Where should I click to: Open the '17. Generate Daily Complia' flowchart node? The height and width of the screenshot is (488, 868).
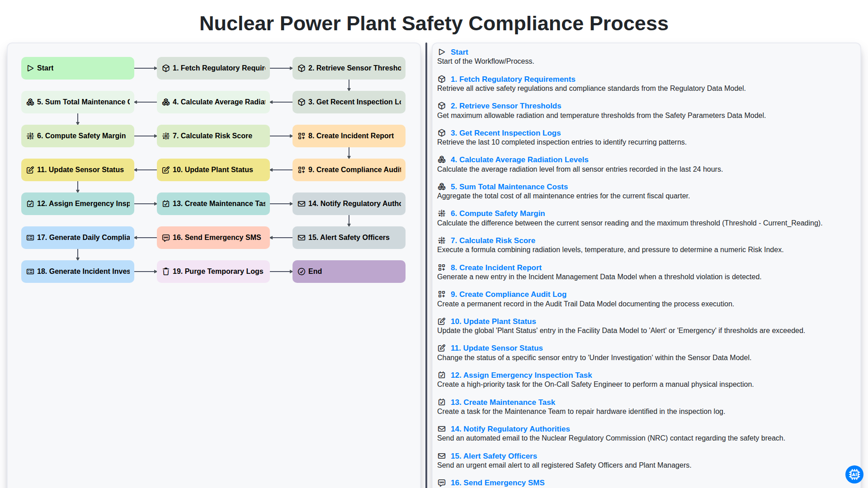click(78, 238)
